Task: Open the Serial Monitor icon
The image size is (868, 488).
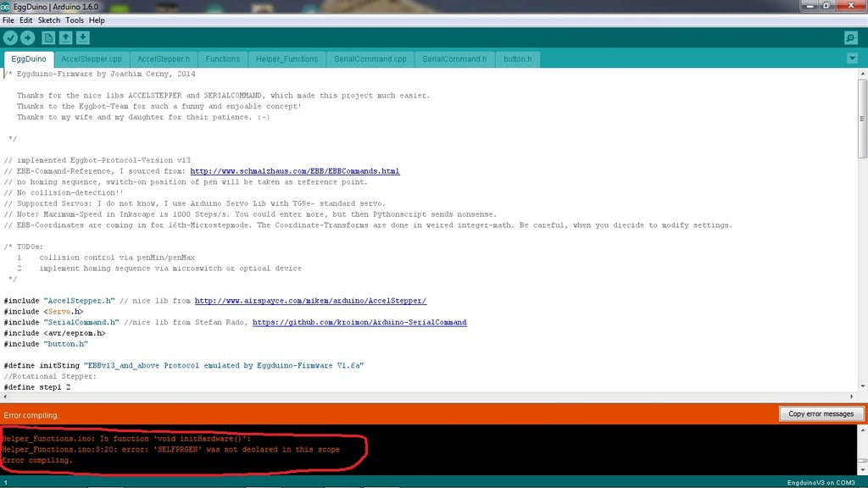Action: tap(851, 37)
